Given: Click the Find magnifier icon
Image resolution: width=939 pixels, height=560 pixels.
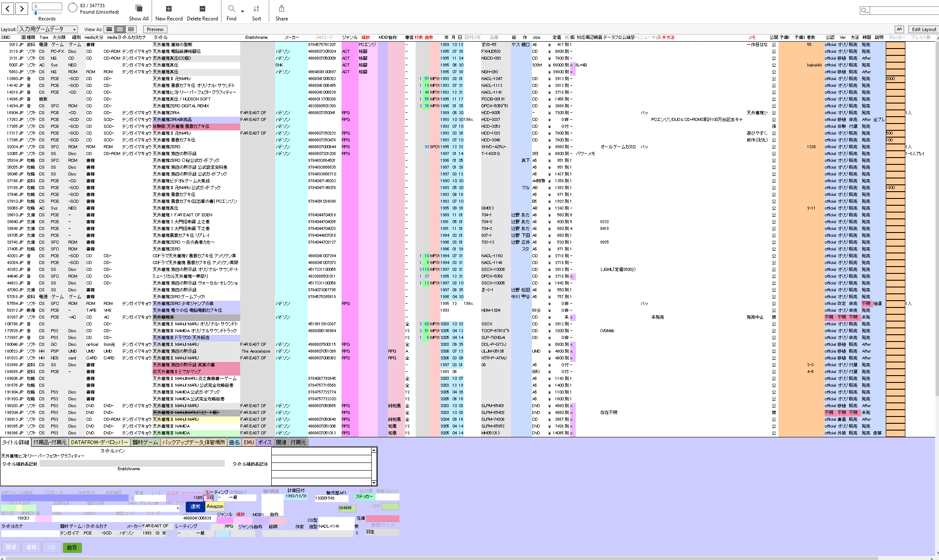Looking at the screenshot, I should pos(231,9).
